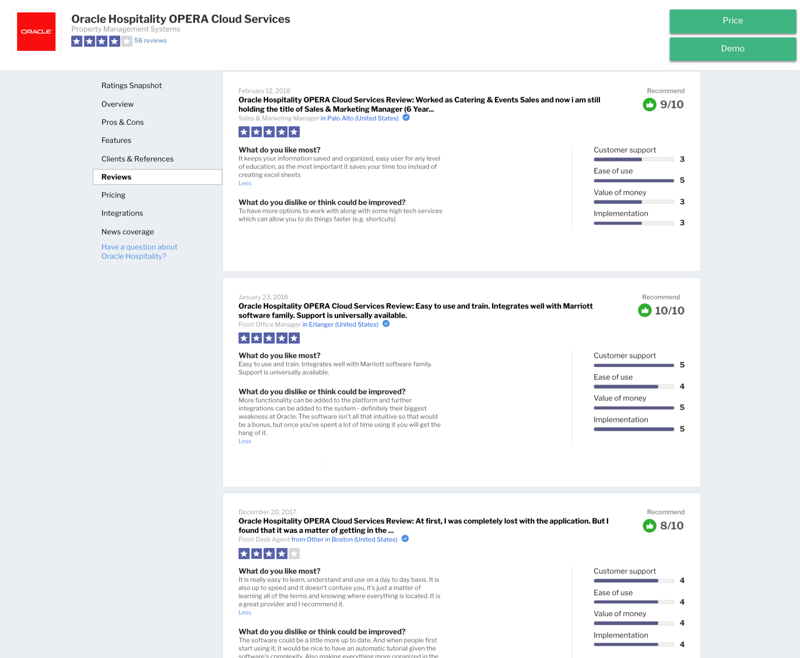The image size is (800, 658).
Task: Select Reviews in sidebar
Action: tap(157, 177)
